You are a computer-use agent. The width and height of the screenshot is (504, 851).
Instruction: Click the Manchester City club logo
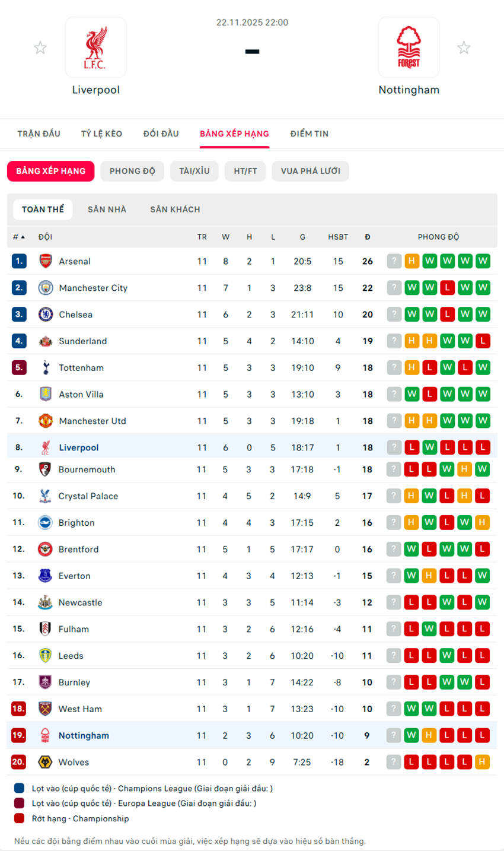point(46,288)
